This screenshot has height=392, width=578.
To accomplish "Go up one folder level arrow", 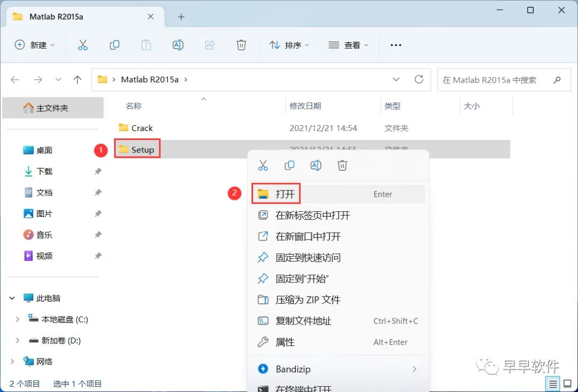I will (78, 80).
